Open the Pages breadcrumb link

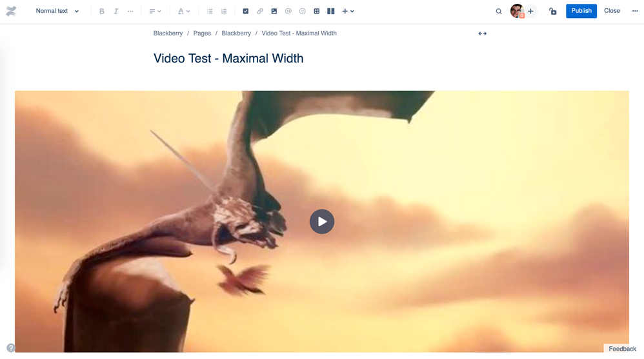[202, 34]
